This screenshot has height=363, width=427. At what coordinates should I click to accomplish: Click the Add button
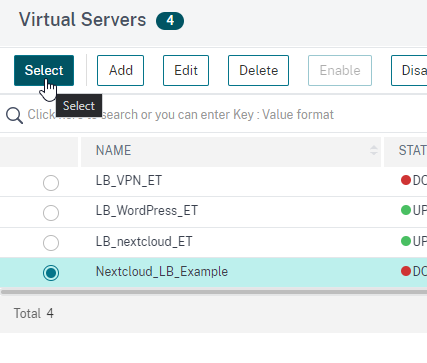point(120,70)
